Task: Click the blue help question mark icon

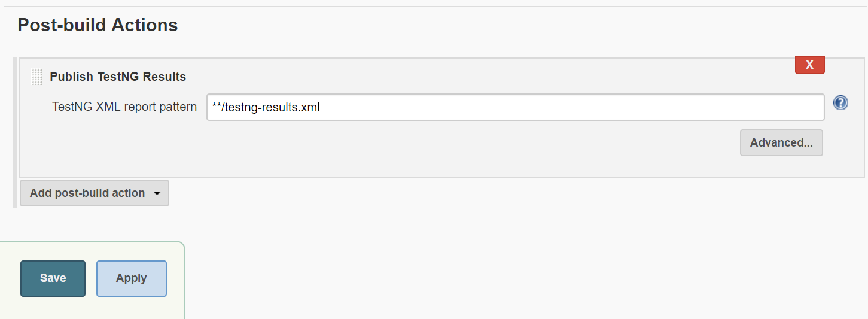Action: click(x=840, y=103)
